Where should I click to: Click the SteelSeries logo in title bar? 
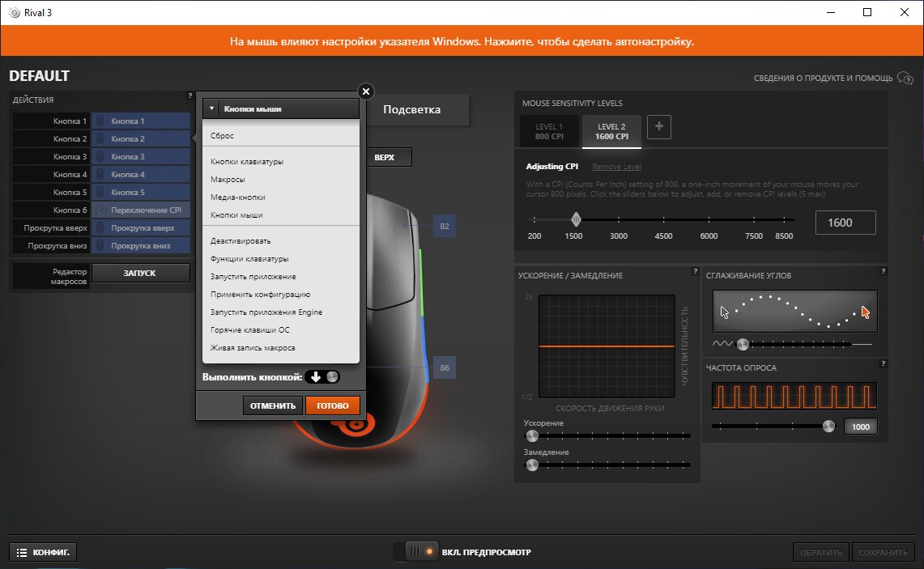pyautogui.click(x=14, y=12)
